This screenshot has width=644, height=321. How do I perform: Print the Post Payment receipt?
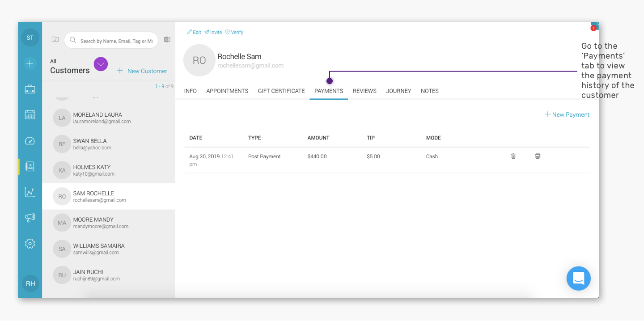[538, 156]
